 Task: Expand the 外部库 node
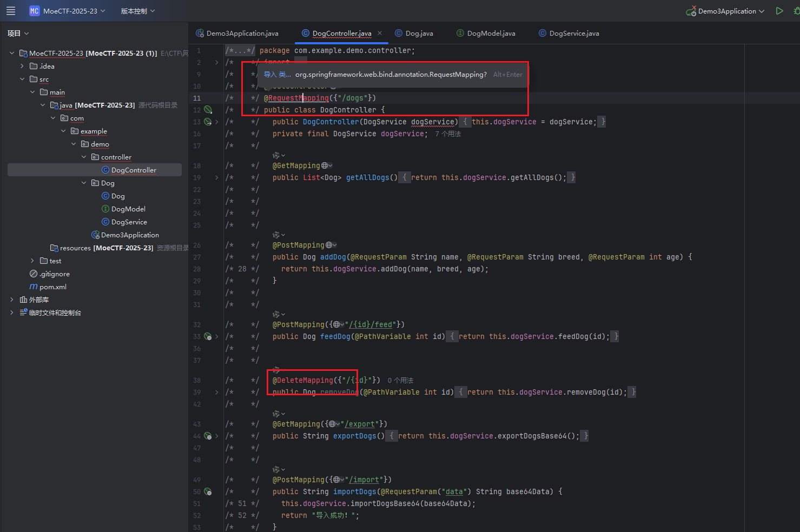coord(12,300)
